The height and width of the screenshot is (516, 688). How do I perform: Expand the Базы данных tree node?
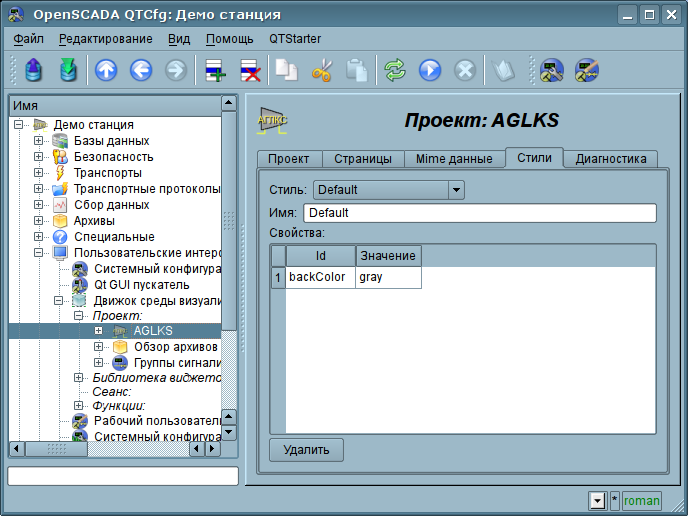point(39,141)
